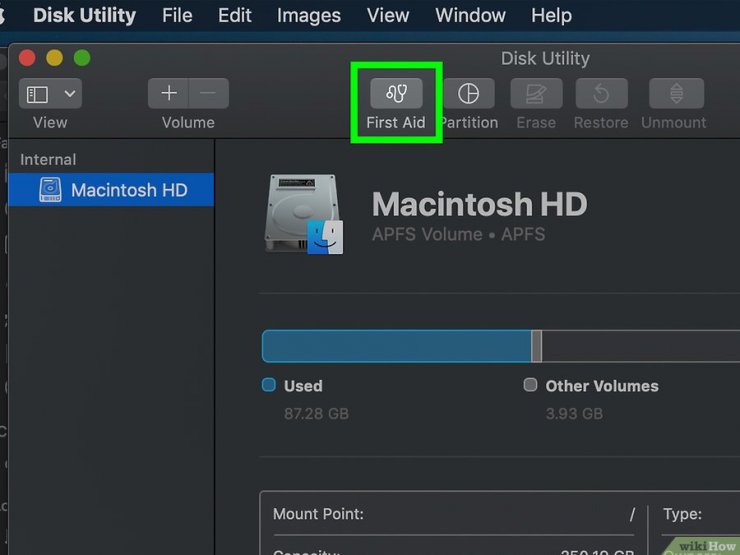Click the Internal sidebar header
Viewport: 740px width, 555px height.
(x=48, y=160)
